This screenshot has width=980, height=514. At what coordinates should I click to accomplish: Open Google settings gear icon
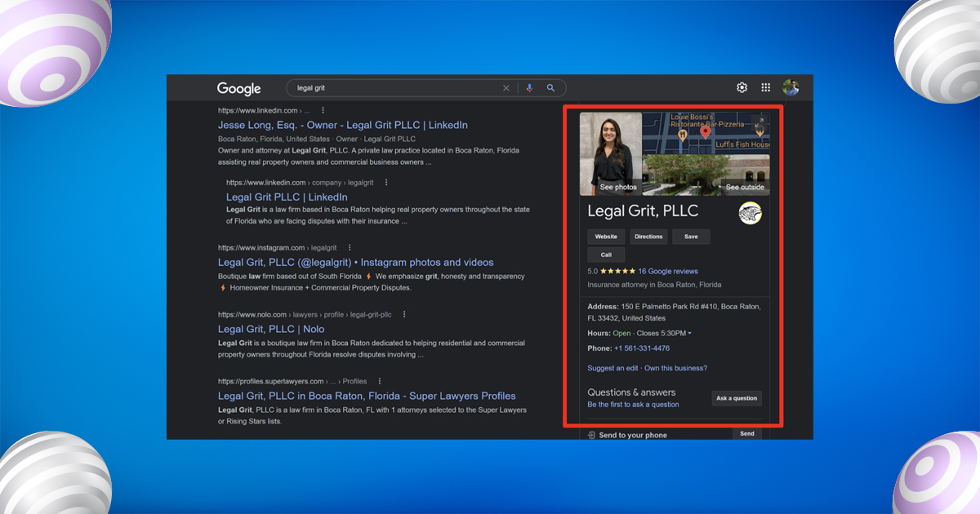pos(742,88)
